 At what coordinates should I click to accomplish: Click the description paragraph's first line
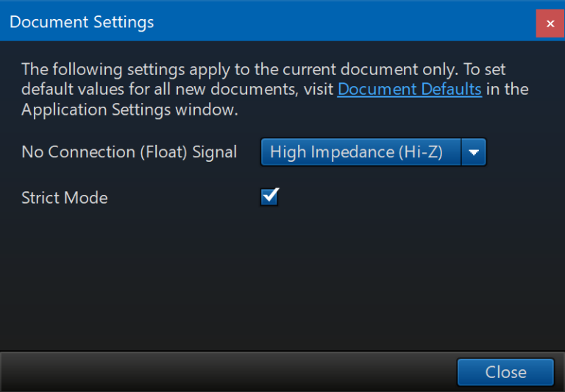coord(263,70)
